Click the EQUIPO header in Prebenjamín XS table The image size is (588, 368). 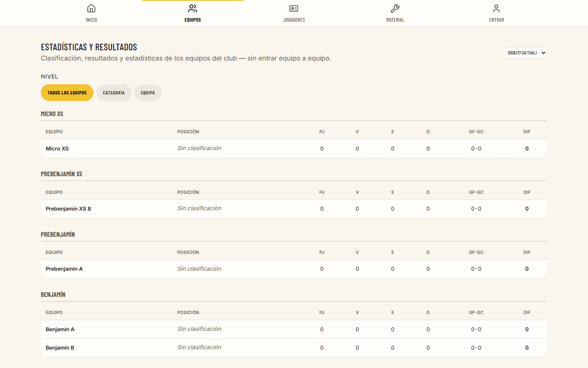54,192
